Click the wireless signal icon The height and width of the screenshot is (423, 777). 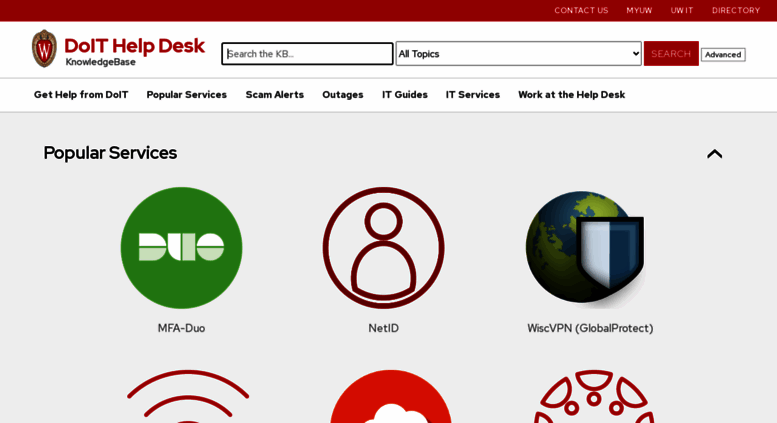[x=188, y=396]
